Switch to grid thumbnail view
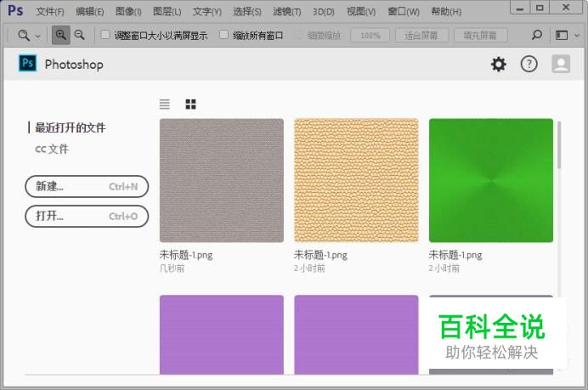 point(190,104)
